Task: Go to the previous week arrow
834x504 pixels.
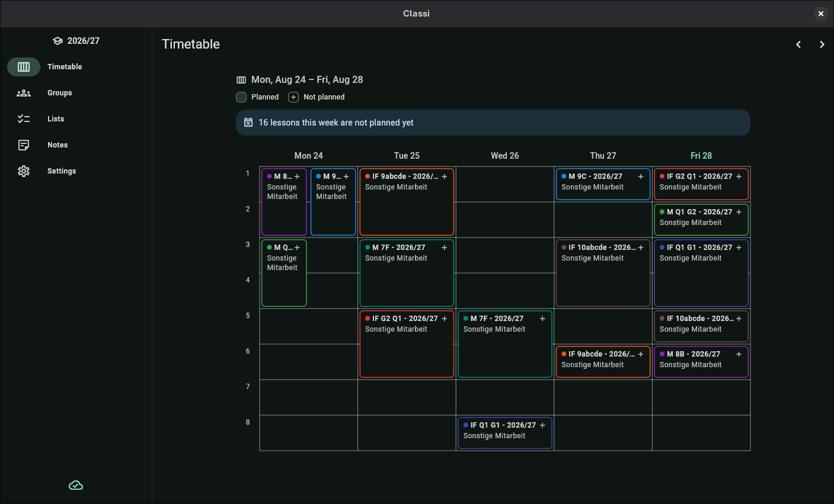Action: (x=798, y=44)
